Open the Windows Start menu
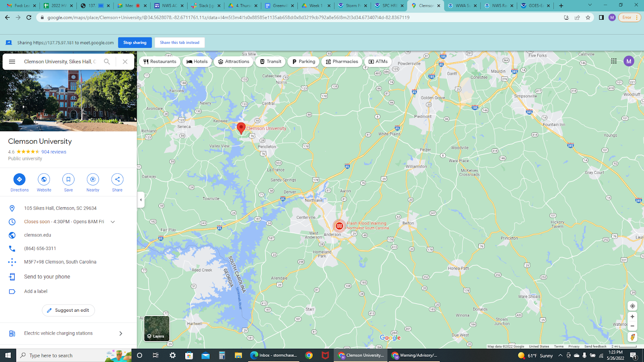 [8, 355]
